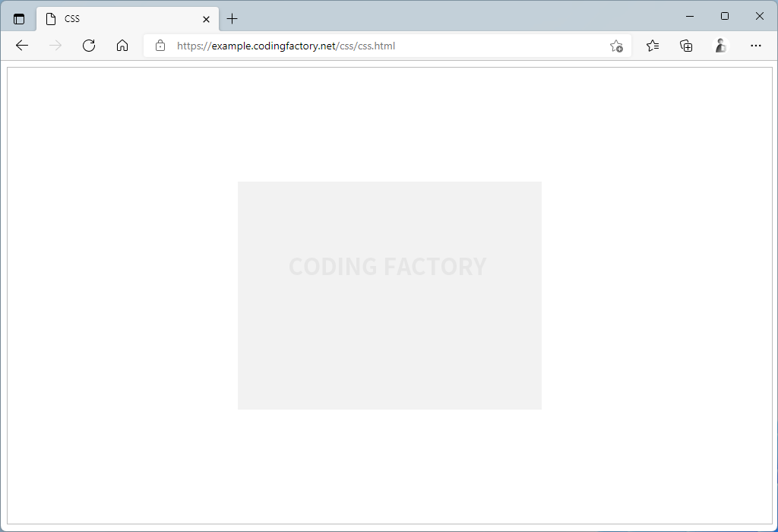Minimize the browser window
778x532 pixels.
tap(690, 17)
